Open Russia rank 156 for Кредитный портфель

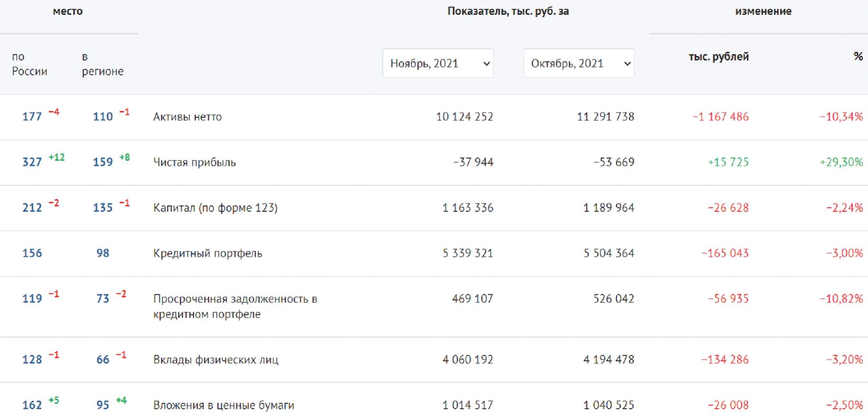point(32,253)
